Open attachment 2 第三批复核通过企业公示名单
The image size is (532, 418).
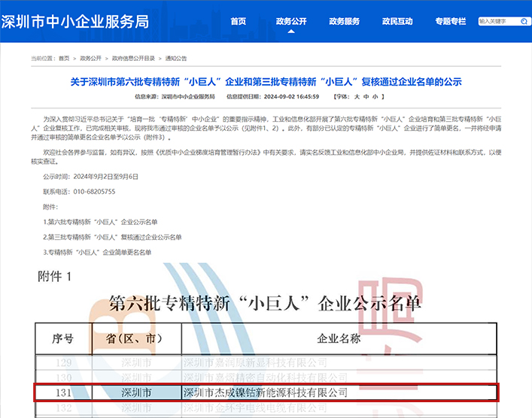click(x=112, y=238)
